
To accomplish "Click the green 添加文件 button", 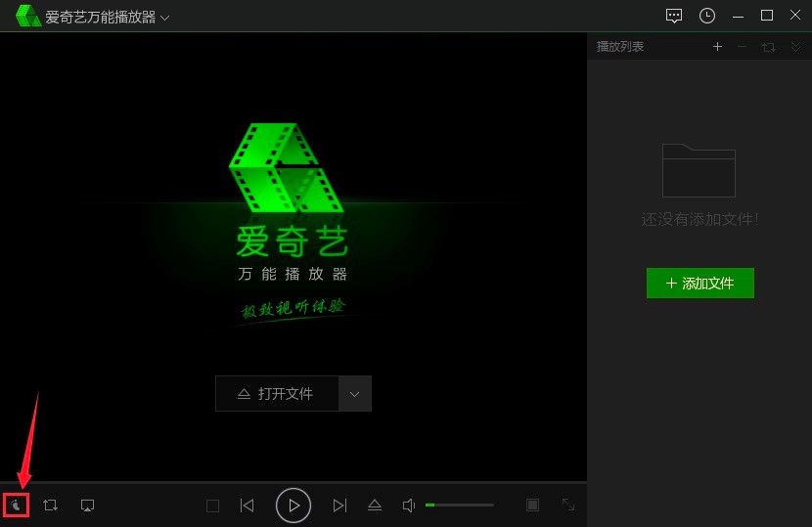I will click(x=700, y=284).
